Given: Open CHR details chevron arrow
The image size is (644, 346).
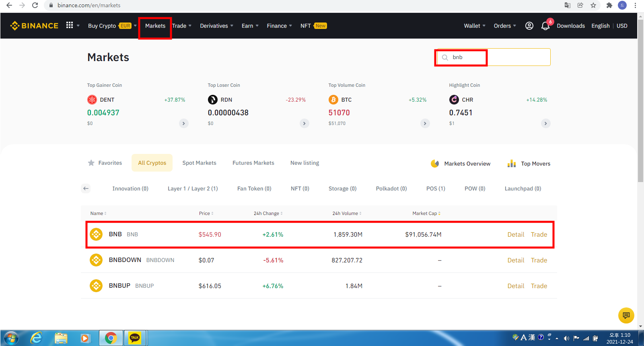Looking at the screenshot, I should (546, 123).
